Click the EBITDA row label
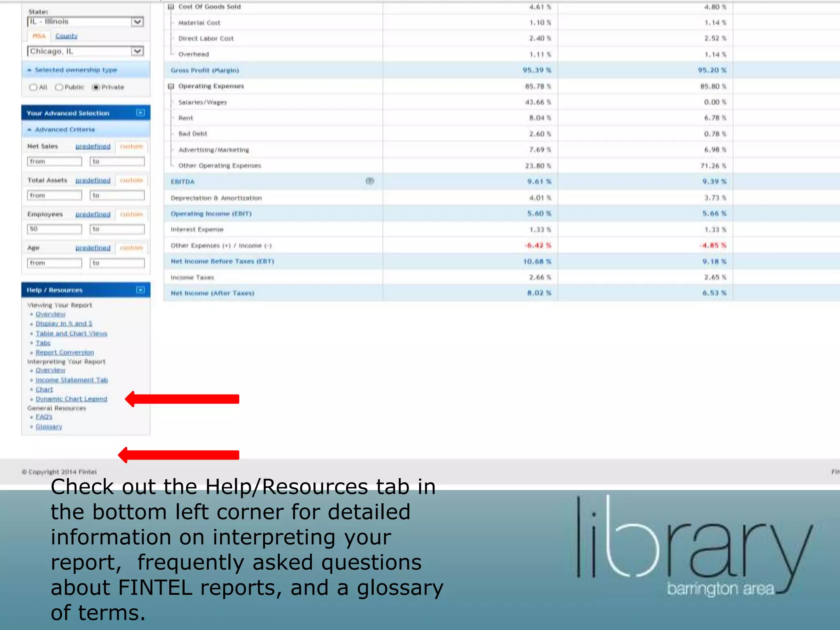 pyautogui.click(x=183, y=182)
